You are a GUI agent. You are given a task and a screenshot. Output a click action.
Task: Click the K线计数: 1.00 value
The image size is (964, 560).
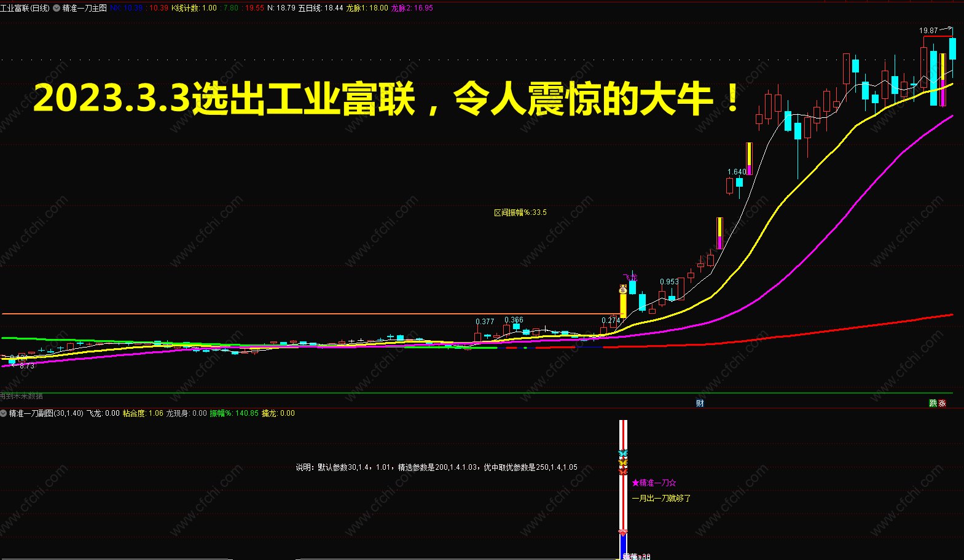pyautogui.click(x=194, y=8)
